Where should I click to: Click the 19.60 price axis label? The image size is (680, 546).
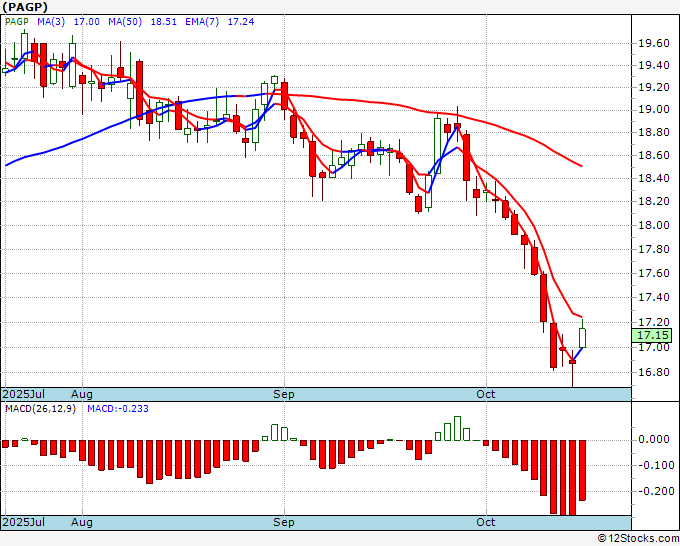click(654, 43)
